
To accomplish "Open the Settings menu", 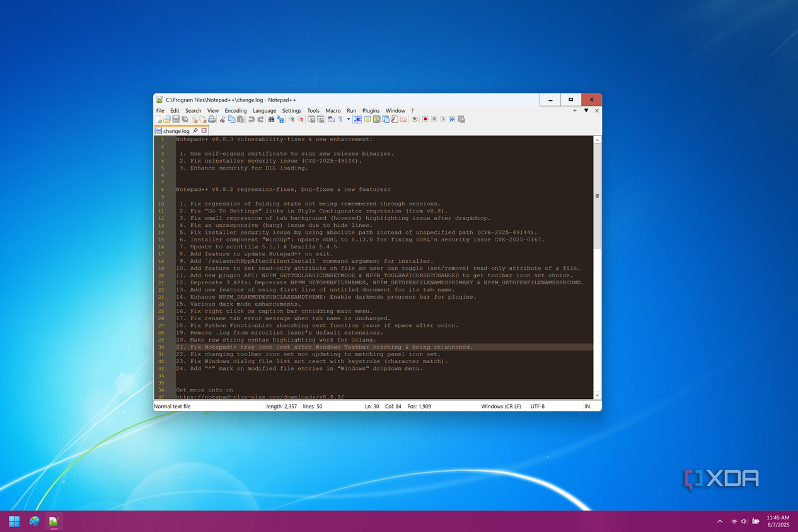I will [292, 110].
